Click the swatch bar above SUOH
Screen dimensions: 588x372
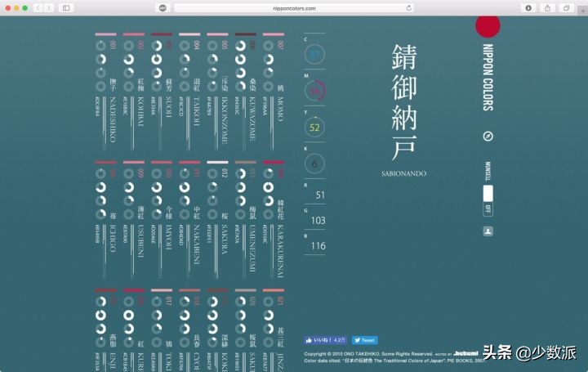(x=162, y=34)
